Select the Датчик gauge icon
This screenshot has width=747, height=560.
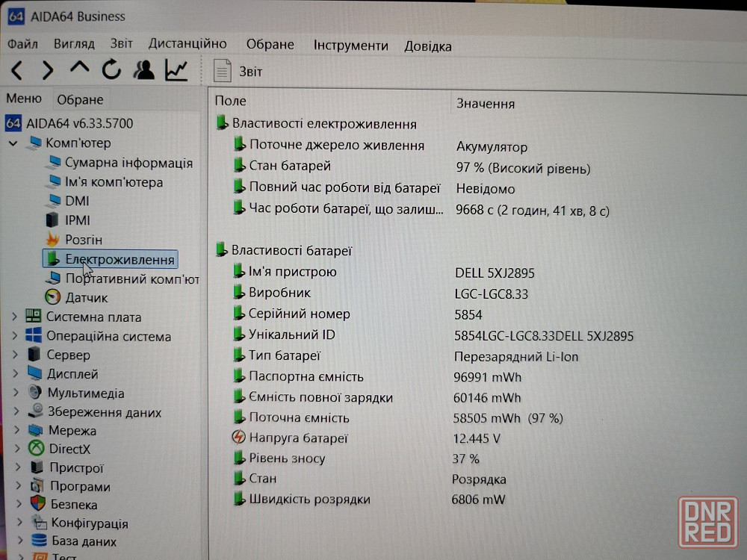(x=52, y=297)
